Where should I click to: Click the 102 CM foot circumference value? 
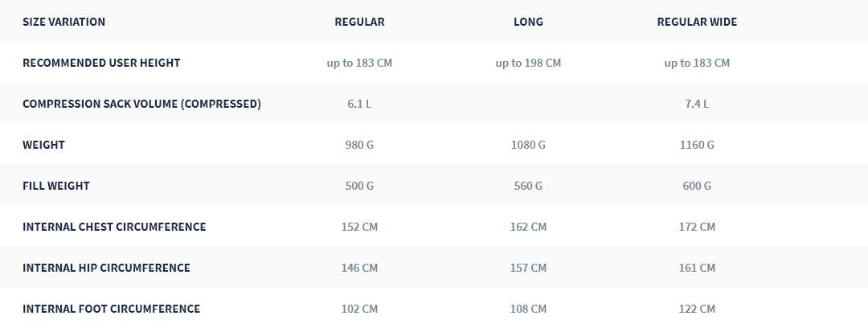[x=359, y=310]
